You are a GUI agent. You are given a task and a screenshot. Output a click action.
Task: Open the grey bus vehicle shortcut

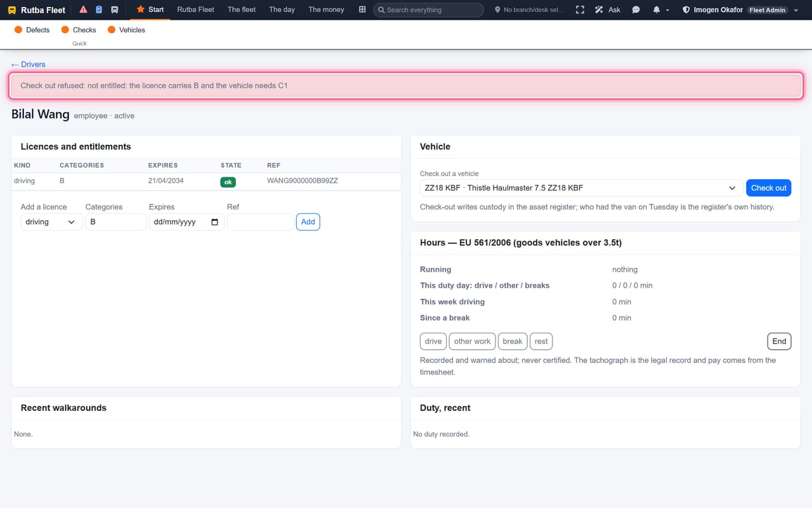[x=115, y=10]
